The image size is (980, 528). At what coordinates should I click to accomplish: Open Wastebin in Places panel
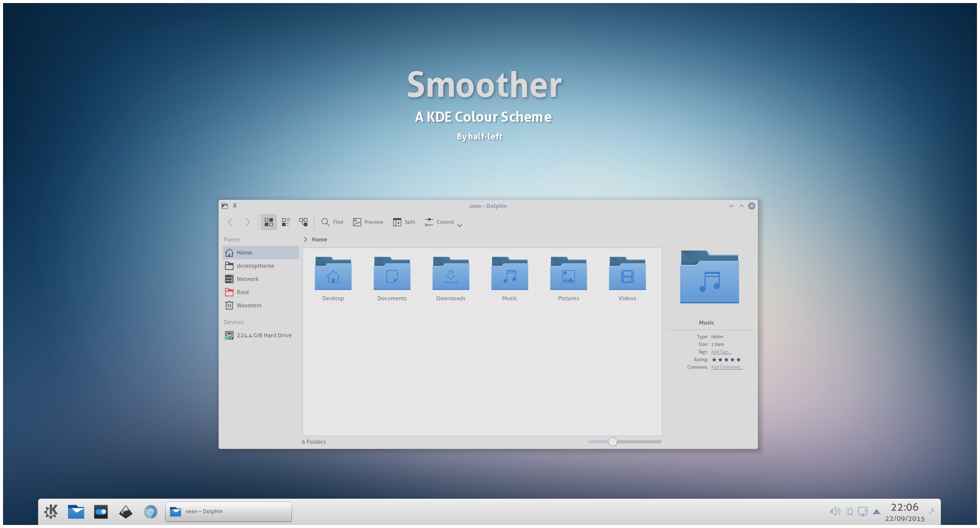[x=261, y=305]
